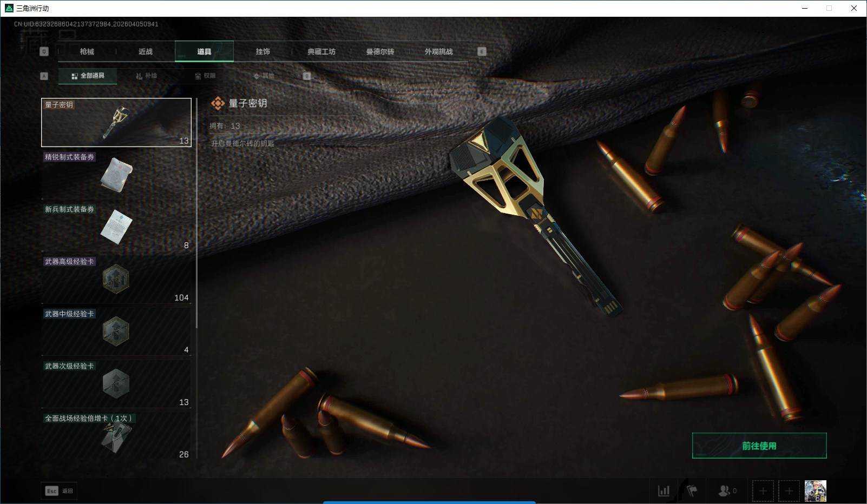Image resolution: width=867 pixels, height=504 pixels.
Task: Open the 曼德尔砖 tab
Action: point(380,51)
